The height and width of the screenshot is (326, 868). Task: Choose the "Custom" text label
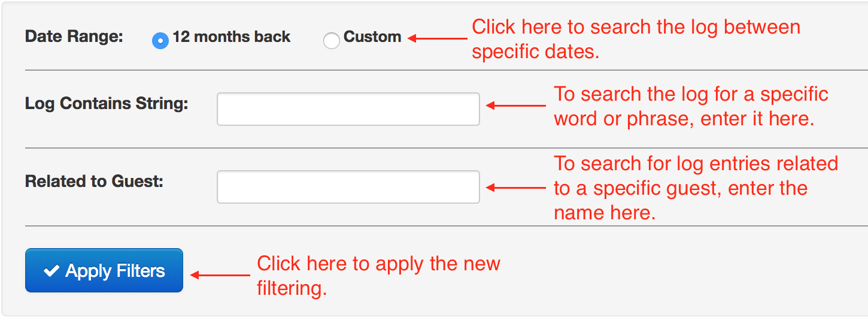tap(372, 37)
